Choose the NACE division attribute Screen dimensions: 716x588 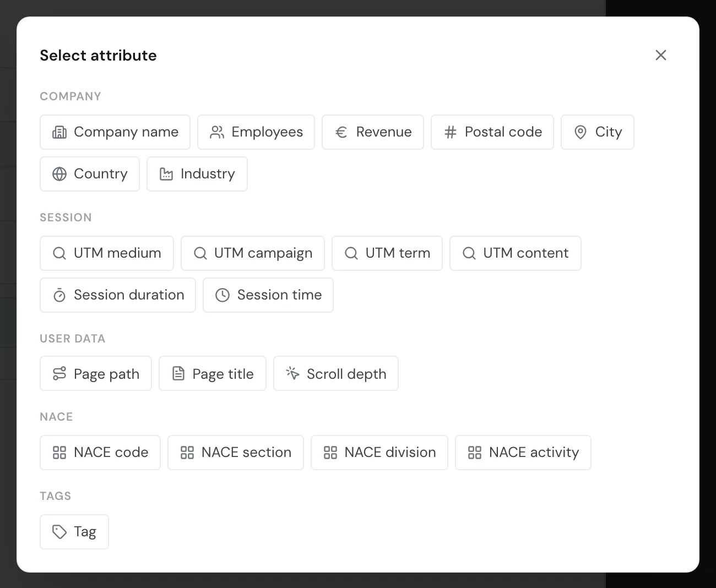coord(379,453)
